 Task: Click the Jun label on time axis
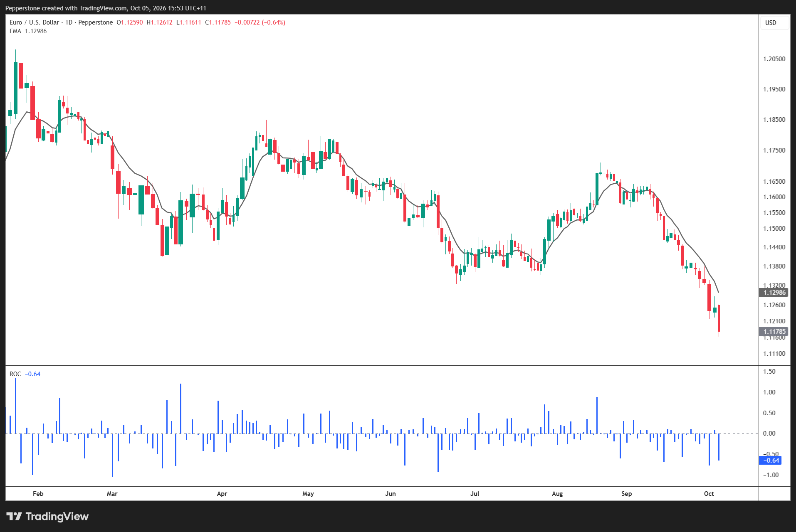(x=391, y=494)
